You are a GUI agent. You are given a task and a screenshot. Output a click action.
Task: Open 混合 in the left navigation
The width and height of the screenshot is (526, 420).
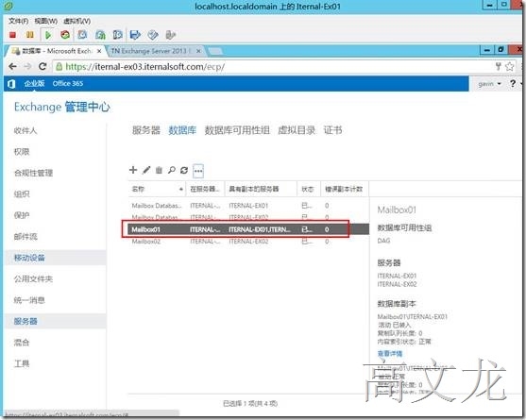(x=22, y=343)
